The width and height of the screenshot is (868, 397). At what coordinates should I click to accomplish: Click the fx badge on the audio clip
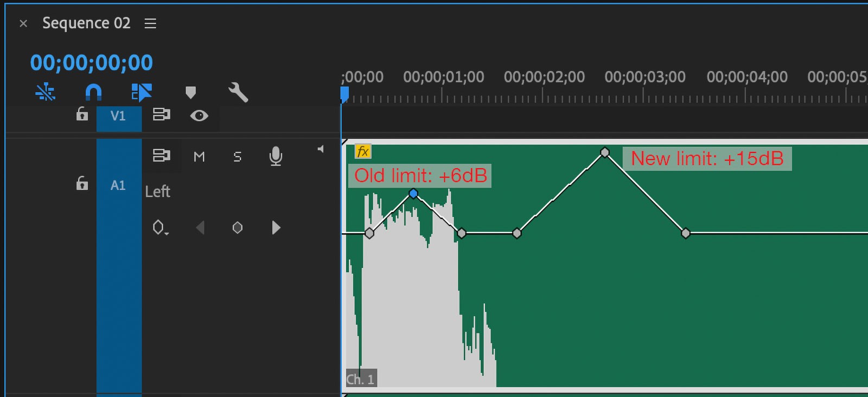(x=362, y=151)
